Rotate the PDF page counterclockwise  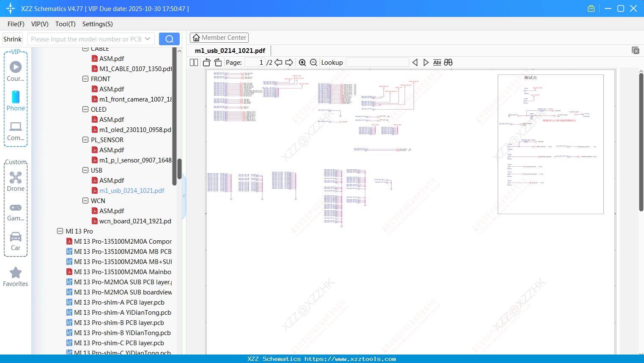207,62
